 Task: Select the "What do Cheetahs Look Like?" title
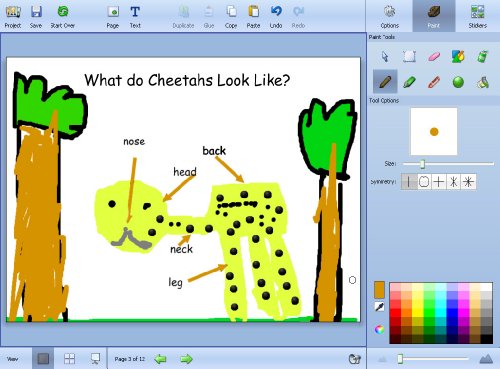pyautogui.click(x=187, y=80)
